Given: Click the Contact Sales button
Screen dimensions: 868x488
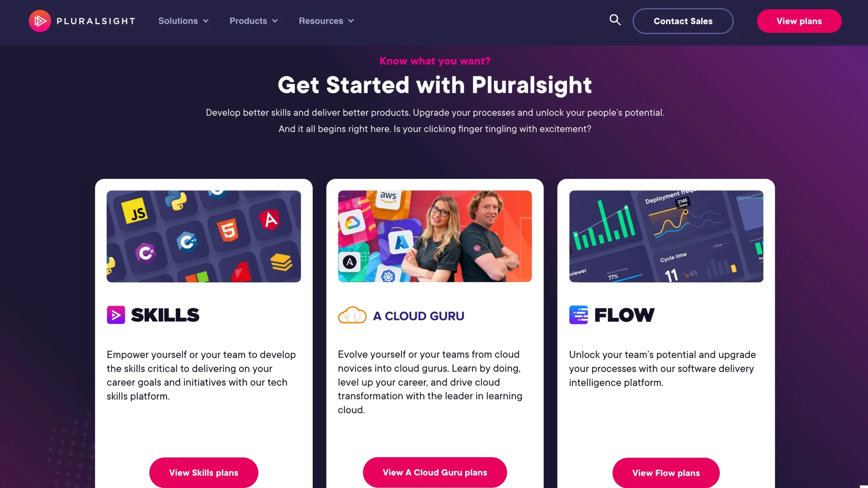Looking at the screenshot, I should pyautogui.click(x=683, y=21).
